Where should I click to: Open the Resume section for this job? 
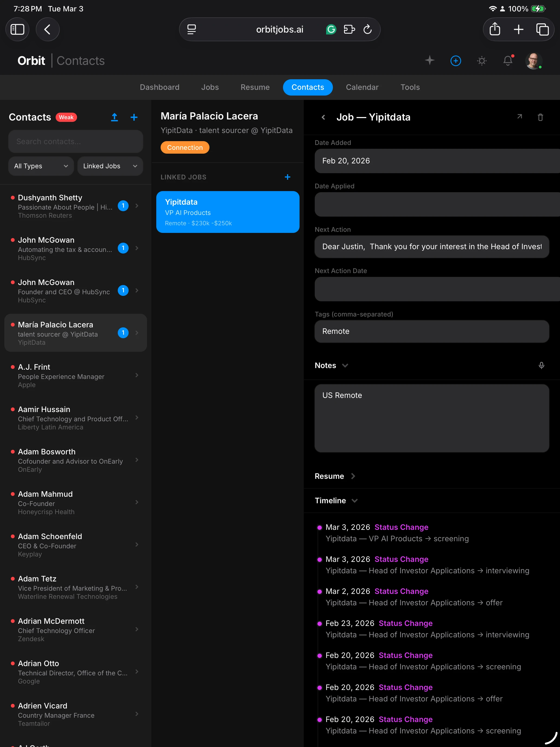point(335,476)
